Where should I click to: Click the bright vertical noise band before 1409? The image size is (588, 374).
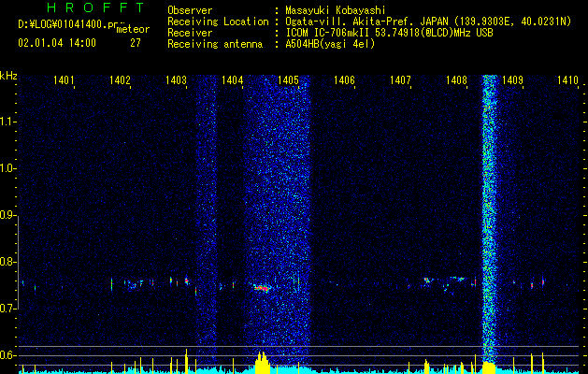click(489, 218)
